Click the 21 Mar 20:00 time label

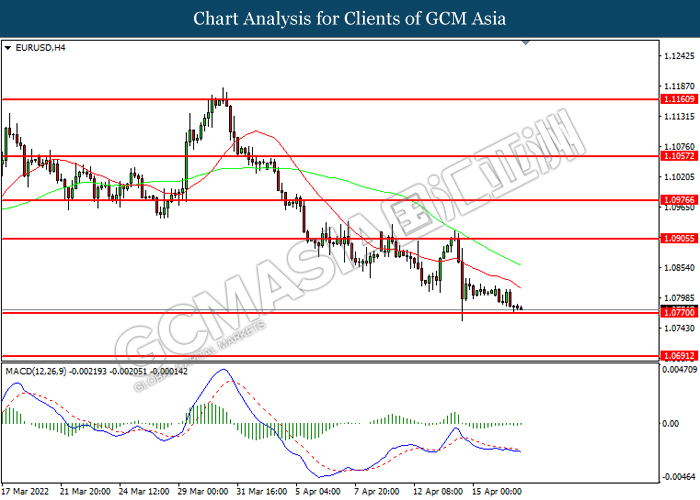point(85,492)
